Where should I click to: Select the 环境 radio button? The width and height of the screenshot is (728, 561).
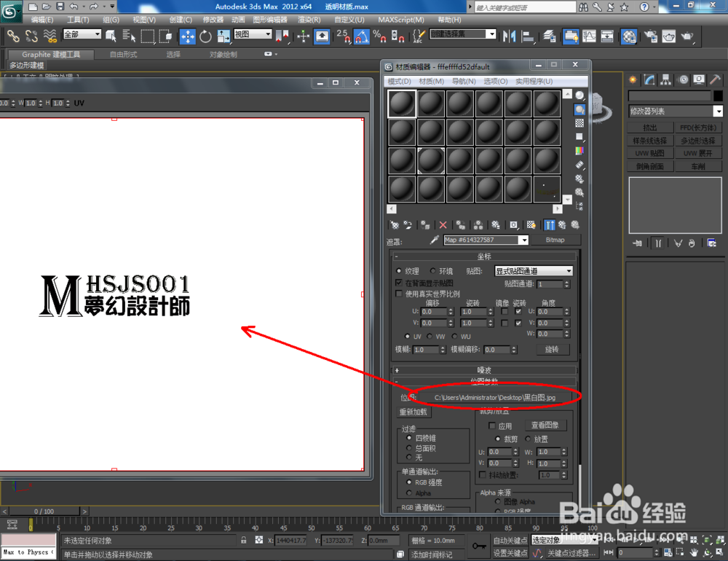tap(432, 270)
